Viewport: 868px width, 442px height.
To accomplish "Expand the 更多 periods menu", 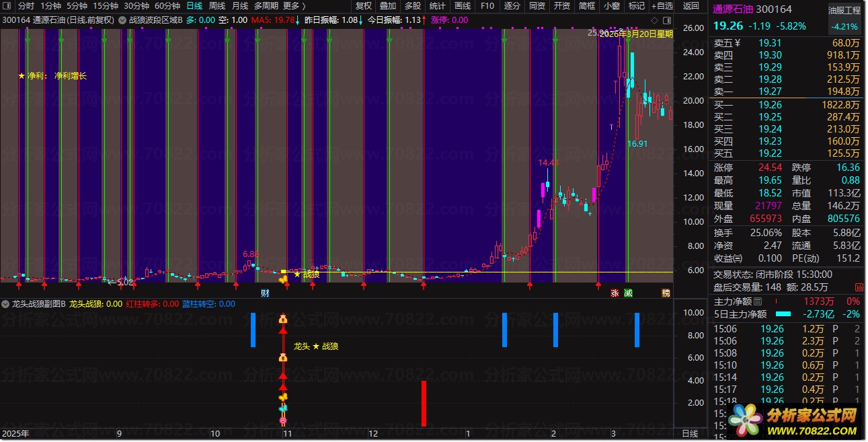I will tap(294, 6).
